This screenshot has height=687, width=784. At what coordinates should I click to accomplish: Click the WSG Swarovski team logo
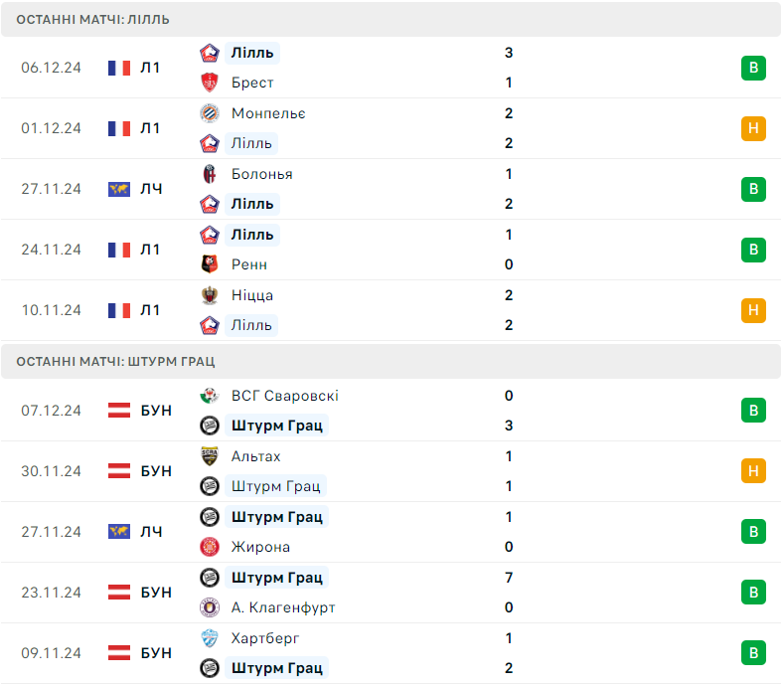click(x=210, y=396)
